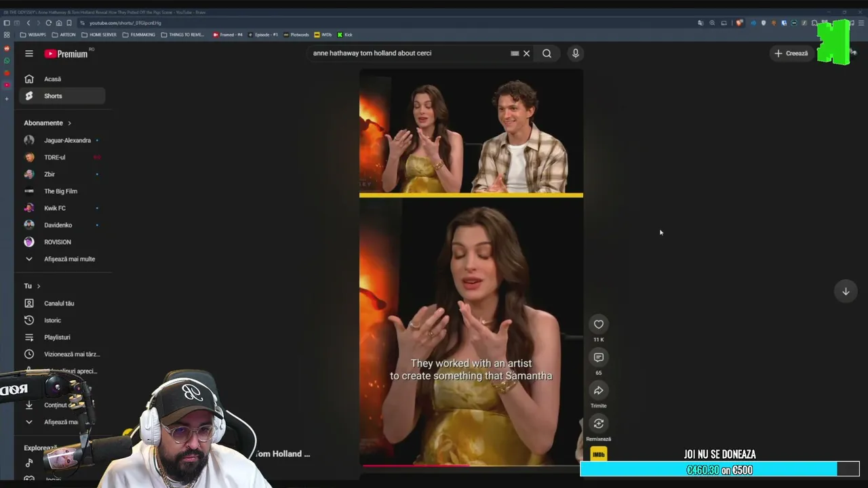Click the browser forward arrow
The width and height of the screenshot is (868, 488).
pos(39,23)
